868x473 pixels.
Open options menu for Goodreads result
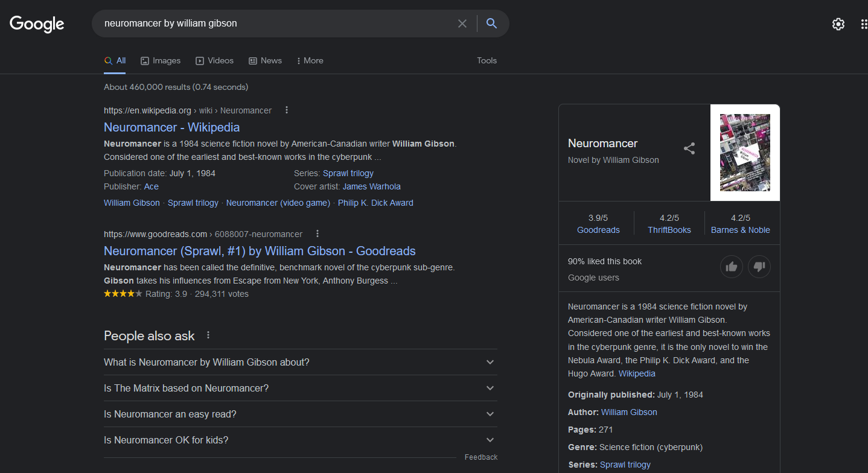tap(318, 233)
